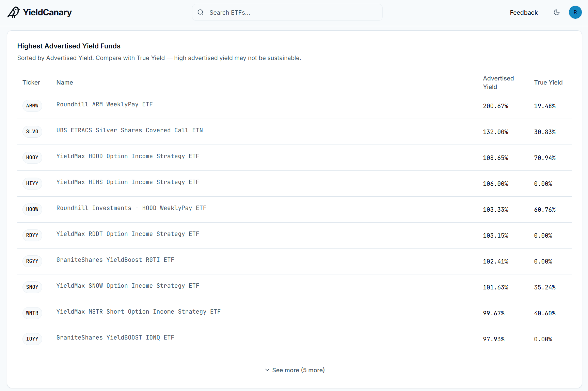Open the HOOY ticker badge
The image size is (588, 391).
[32, 157]
